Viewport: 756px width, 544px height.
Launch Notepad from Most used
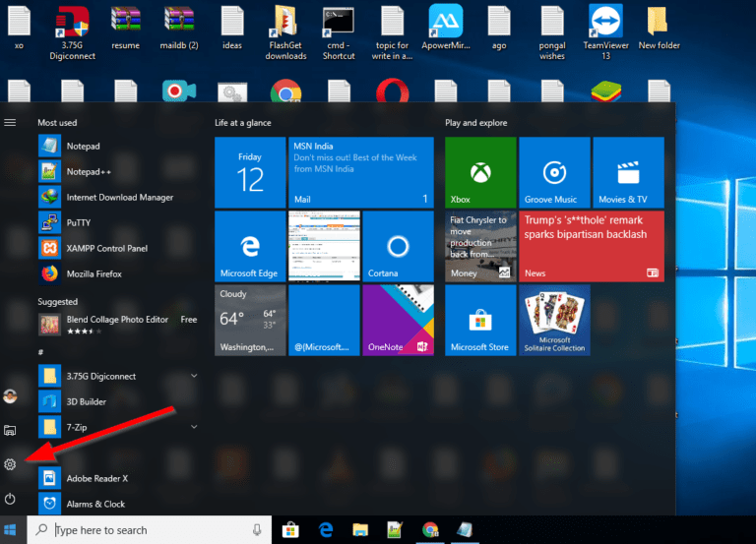(118, 146)
